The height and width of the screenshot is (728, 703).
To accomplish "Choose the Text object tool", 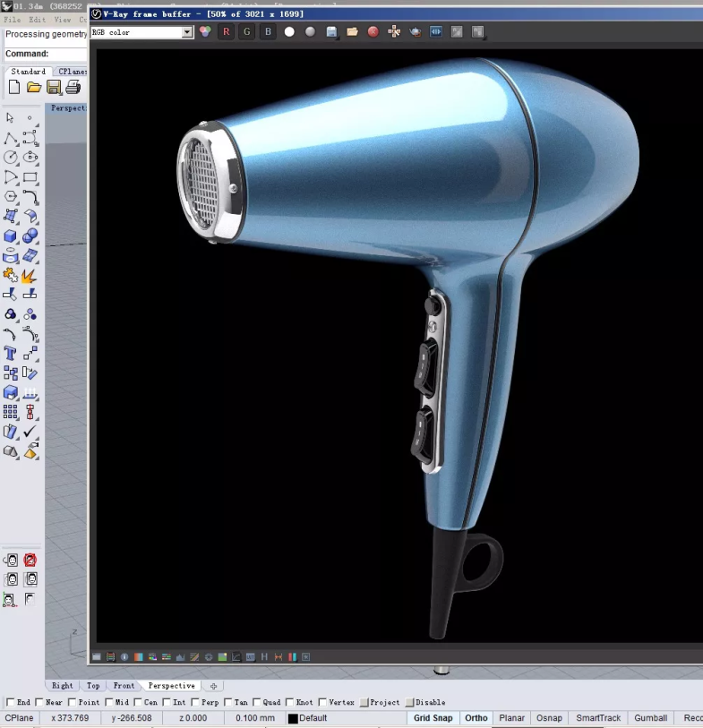I will tap(11, 354).
